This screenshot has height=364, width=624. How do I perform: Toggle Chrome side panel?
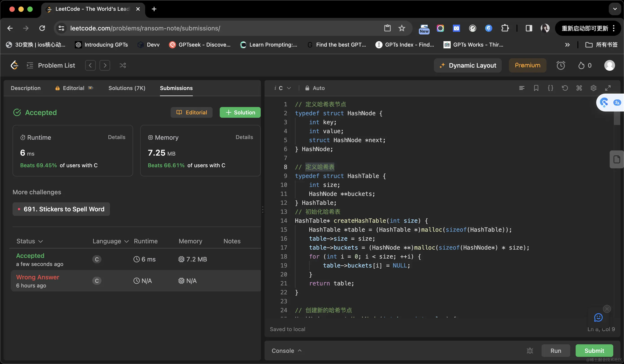coord(529,28)
